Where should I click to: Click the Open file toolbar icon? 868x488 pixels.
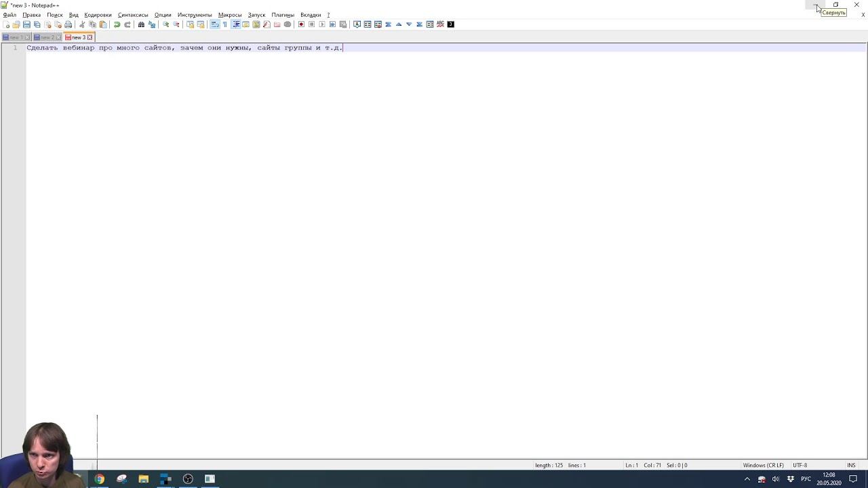tap(16, 24)
